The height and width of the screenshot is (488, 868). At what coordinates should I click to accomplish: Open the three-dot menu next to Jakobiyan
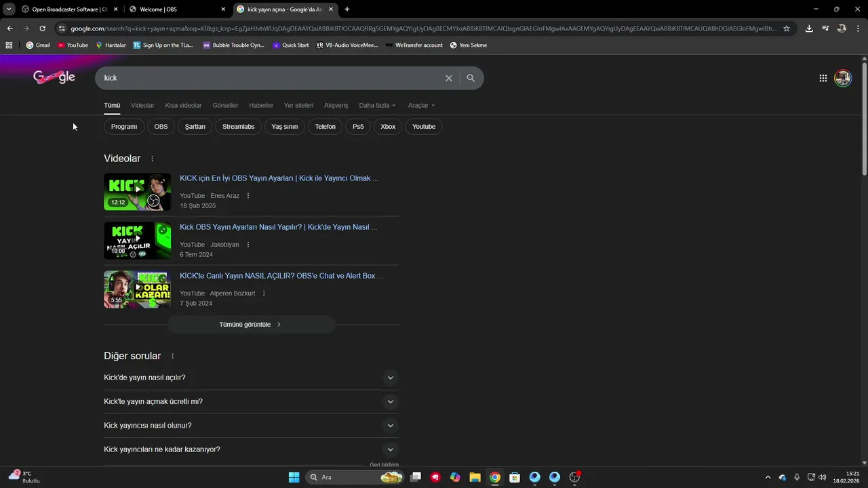point(248,245)
